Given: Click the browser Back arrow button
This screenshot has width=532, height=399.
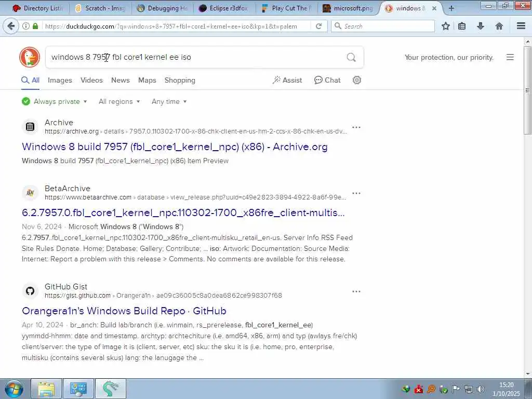Looking at the screenshot, I should point(11,26).
